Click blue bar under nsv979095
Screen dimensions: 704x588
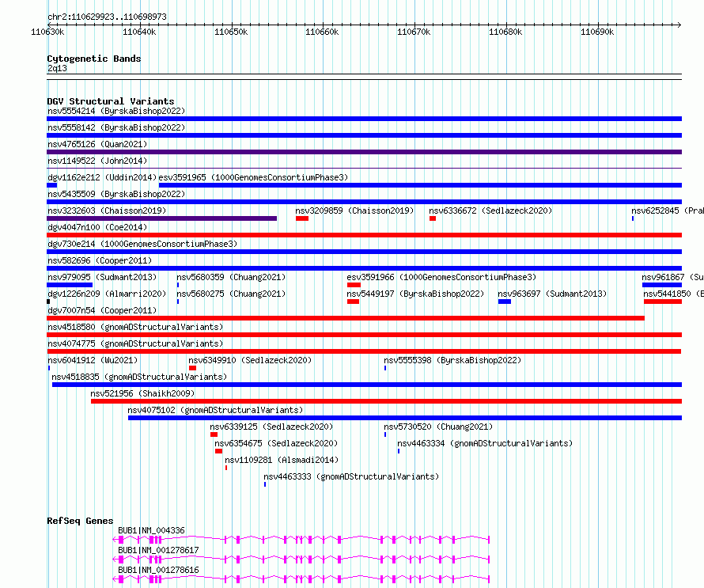click(70, 285)
